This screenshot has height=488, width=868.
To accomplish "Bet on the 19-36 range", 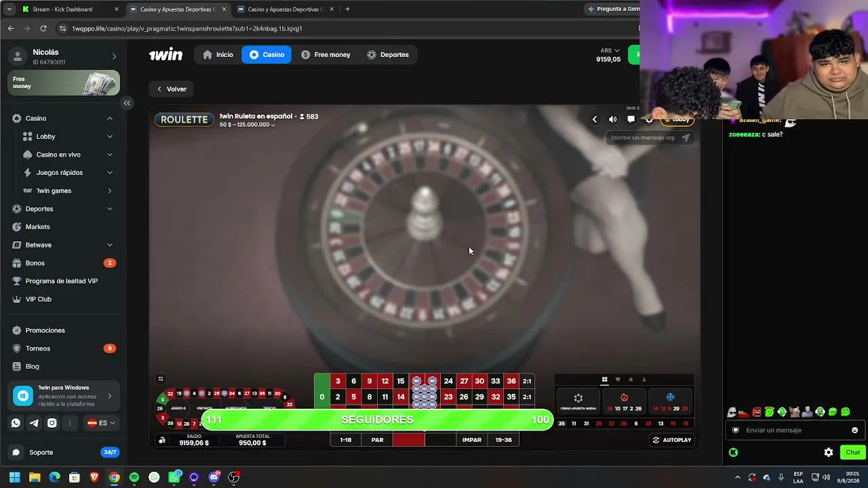I will coord(503,440).
